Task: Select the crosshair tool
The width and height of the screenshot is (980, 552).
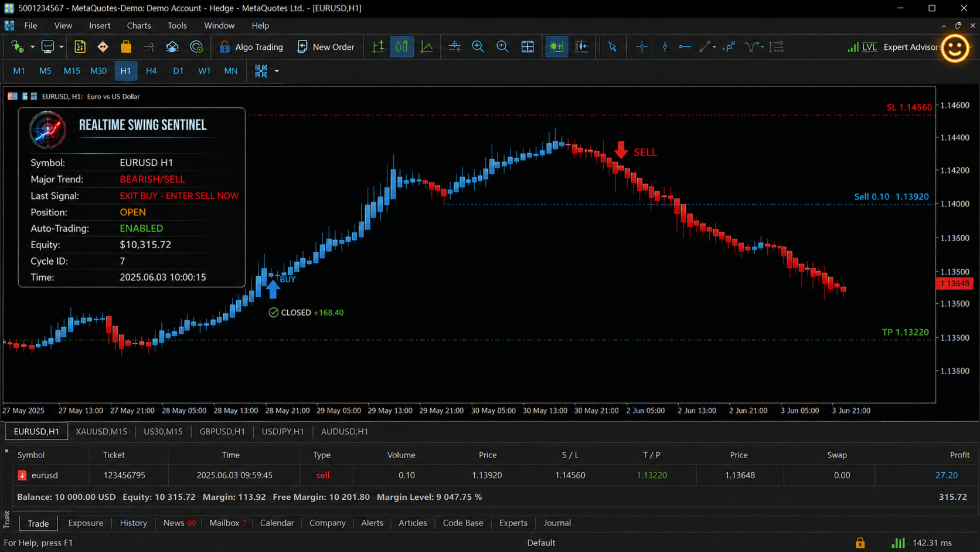Action: click(642, 47)
